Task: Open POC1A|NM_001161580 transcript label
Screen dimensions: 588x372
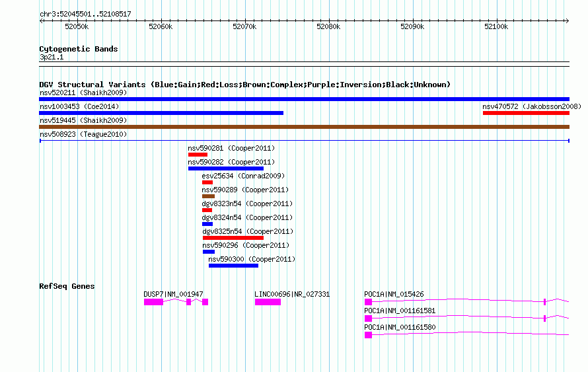Action: point(400,327)
